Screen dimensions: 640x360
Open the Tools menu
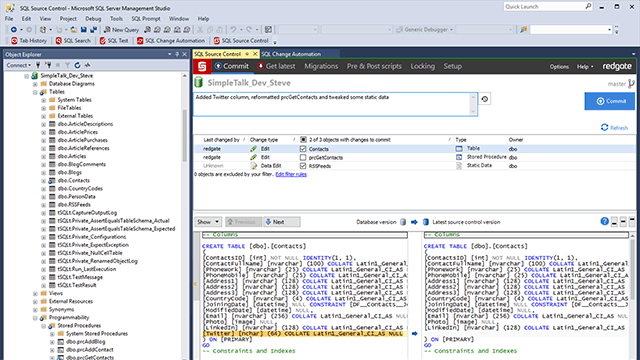point(116,19)
